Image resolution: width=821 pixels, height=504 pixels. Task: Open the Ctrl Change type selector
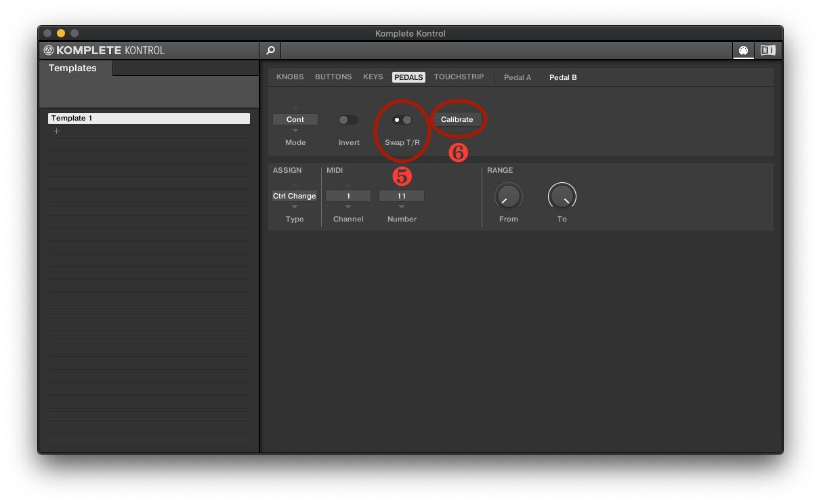[x=295, y=196]
